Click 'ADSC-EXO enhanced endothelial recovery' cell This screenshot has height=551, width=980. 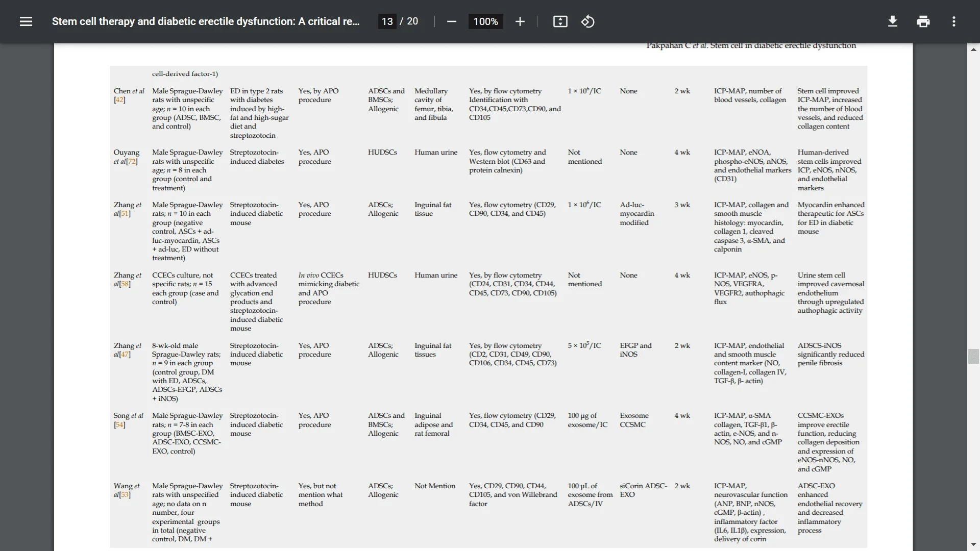(x=830, y=508)
